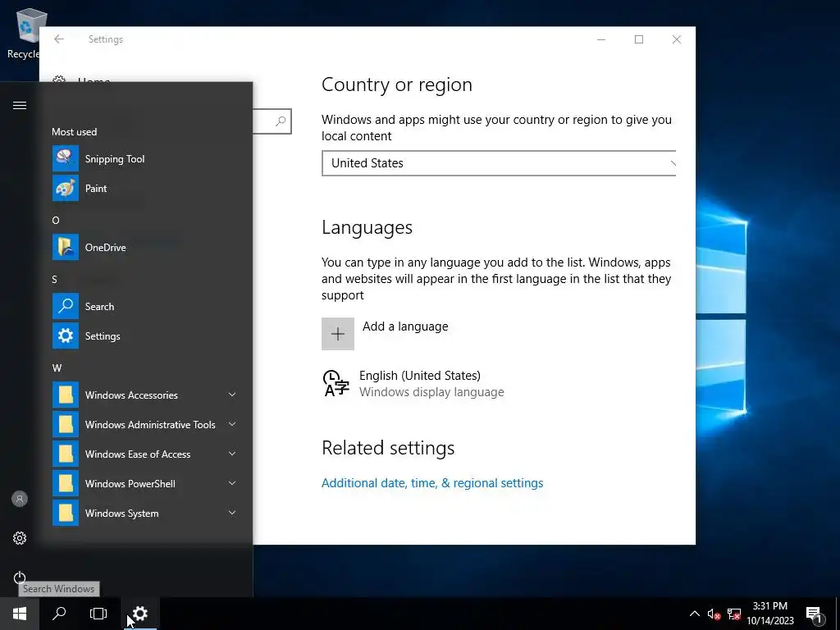Screen dimensions: 840x630
Task: Open the Action Center notifications icon
Action: click(x=815, y=615)
